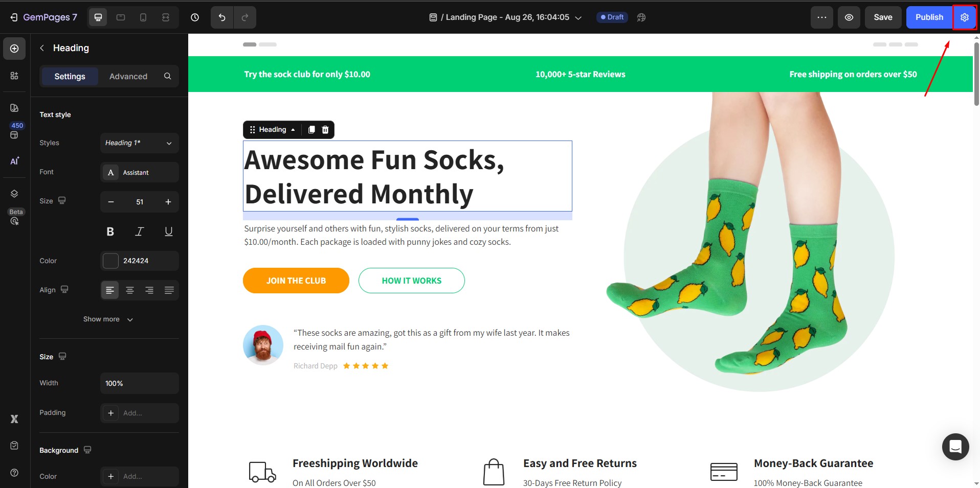Toggle italic formatting for the heading
The width and height of the screenshot is (980, 488).
click(x=139, y=231)
